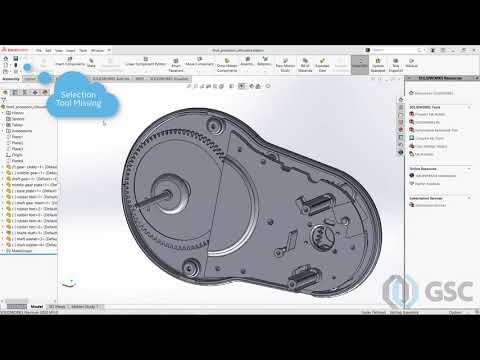Image resolution: width=480 pixels, height=360 pixels.
Task: Open the Tools menu
Action: 83,50
